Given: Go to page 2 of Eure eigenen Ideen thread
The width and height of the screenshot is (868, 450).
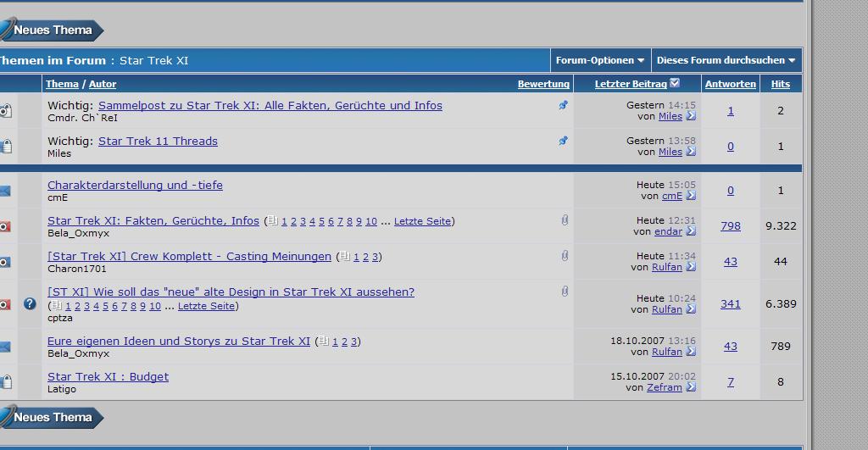Looking at the screenshot, I should [344, 342].
